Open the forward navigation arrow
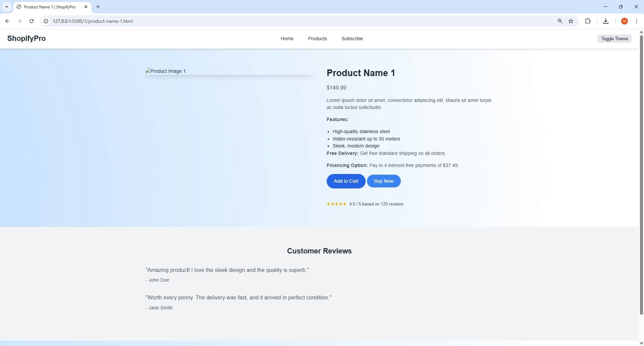 coord(19,21)
